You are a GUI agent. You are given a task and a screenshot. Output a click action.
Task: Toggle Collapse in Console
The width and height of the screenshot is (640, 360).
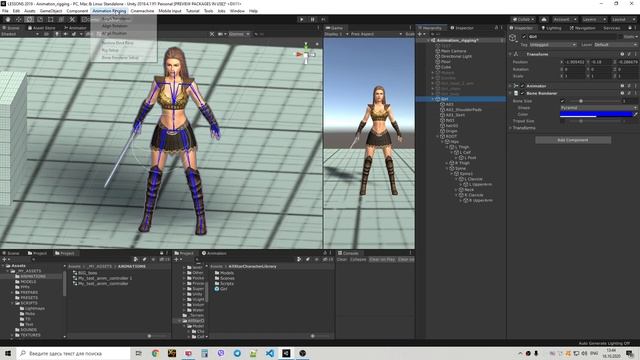(x=358, y=259)
